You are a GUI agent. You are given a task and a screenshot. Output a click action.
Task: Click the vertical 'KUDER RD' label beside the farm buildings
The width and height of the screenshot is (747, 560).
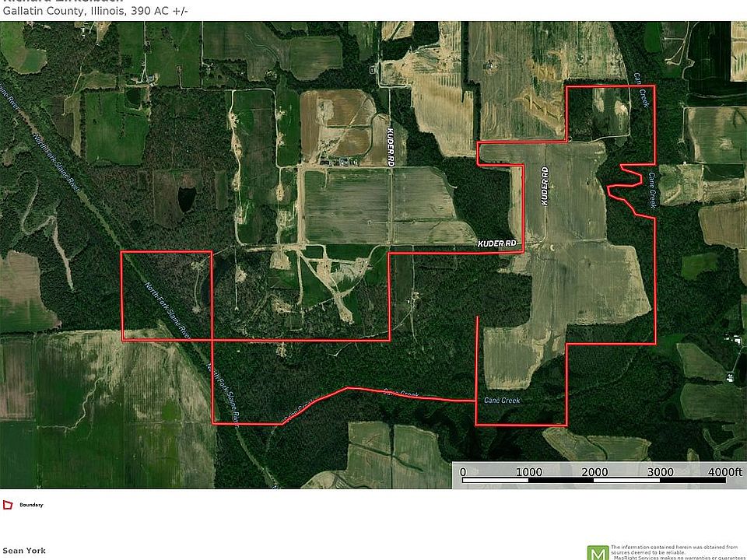point(390,147)
